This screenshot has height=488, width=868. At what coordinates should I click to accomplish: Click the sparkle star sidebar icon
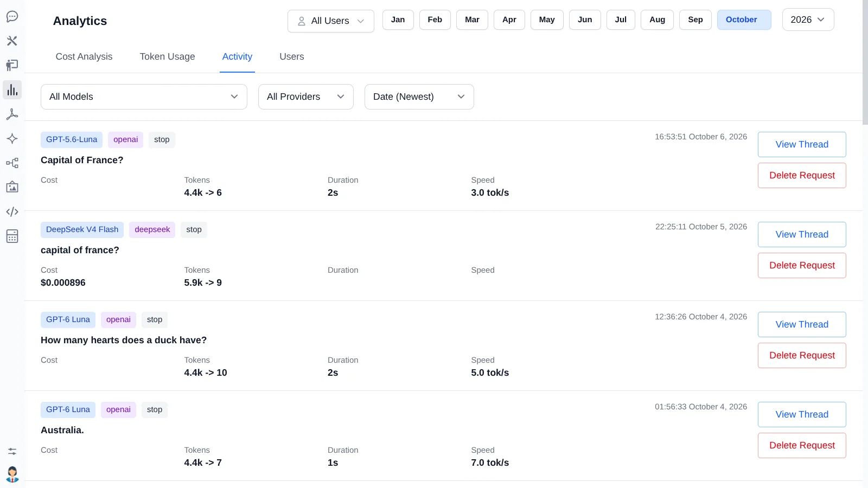pyautogui.click(x=12, y=138)
